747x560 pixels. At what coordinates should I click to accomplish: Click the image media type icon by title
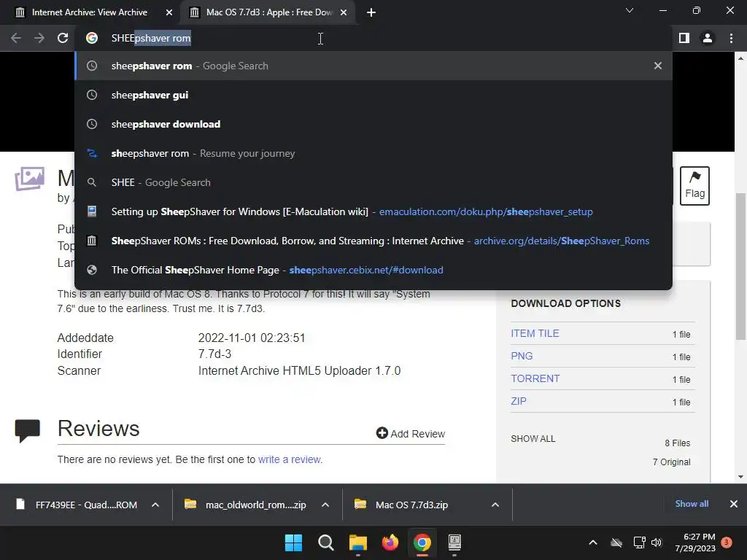(x=29, y=179)
